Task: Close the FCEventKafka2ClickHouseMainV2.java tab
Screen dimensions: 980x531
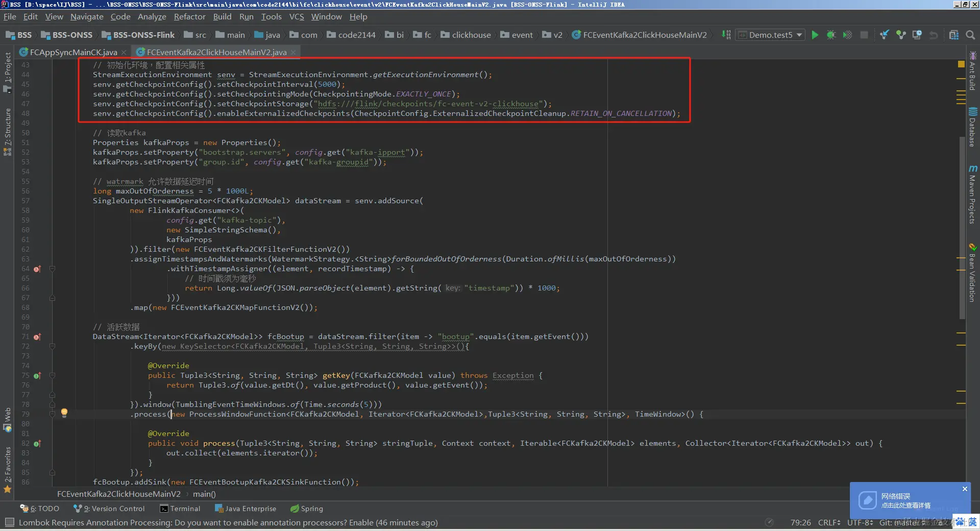Action: pyautogui.click(x=293, y=52)
